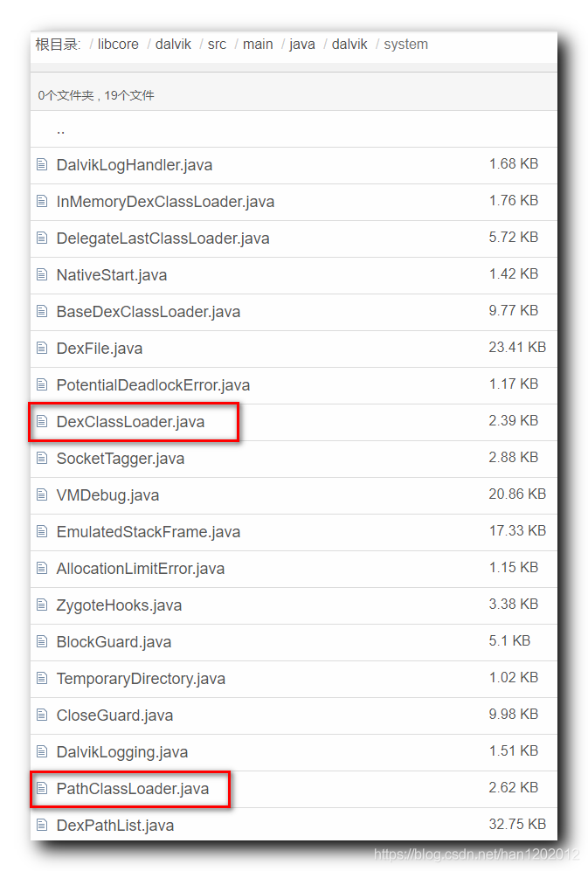588x871 pixels.
Task: Click file icon beside PathClassLoader.java
Action: click(x=42, y=788)
